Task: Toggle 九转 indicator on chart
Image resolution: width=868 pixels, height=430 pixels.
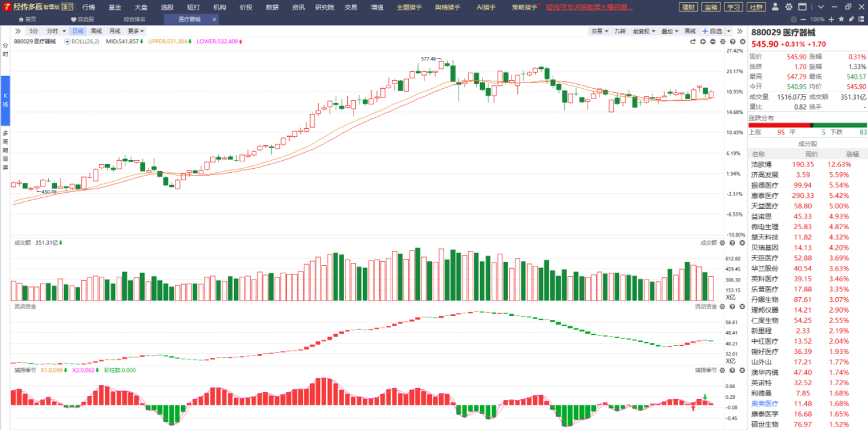Action: coord(620,31)
